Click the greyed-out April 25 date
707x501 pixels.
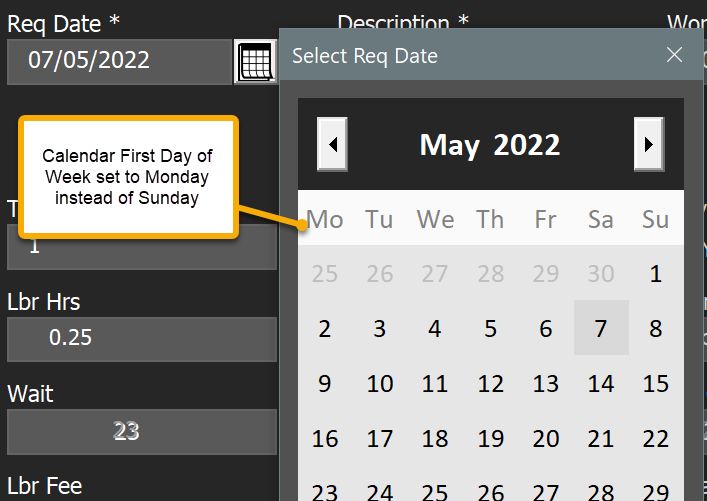click(325, 273)
